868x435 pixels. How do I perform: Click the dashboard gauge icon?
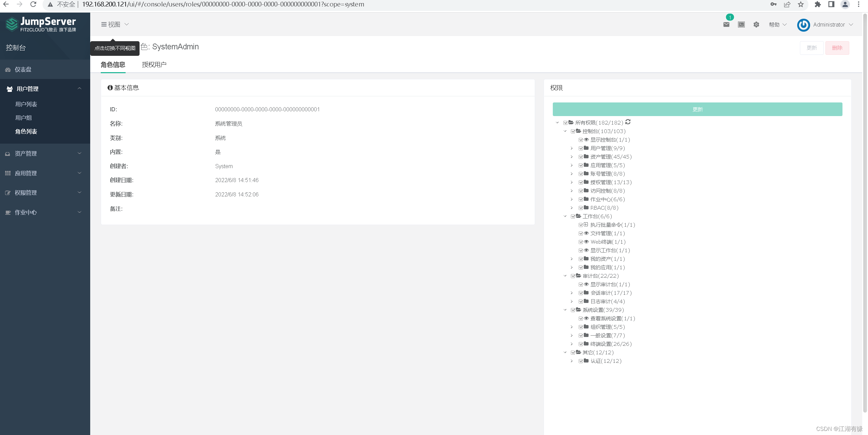click(8, 69)
